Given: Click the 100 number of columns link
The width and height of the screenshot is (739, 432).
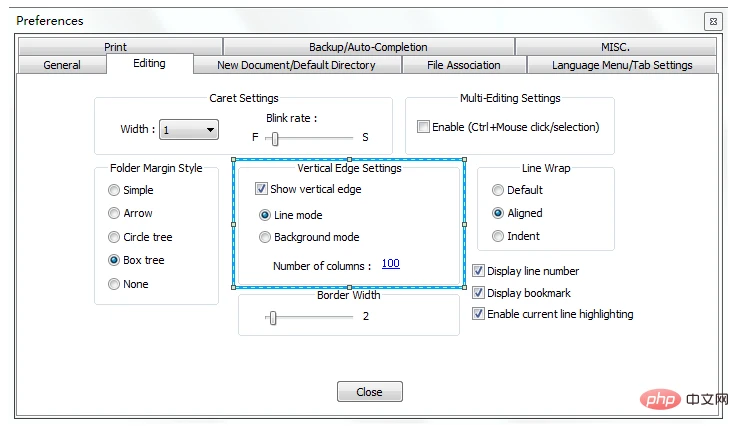Looking at the screenshot, I should (x=390, y=264).
